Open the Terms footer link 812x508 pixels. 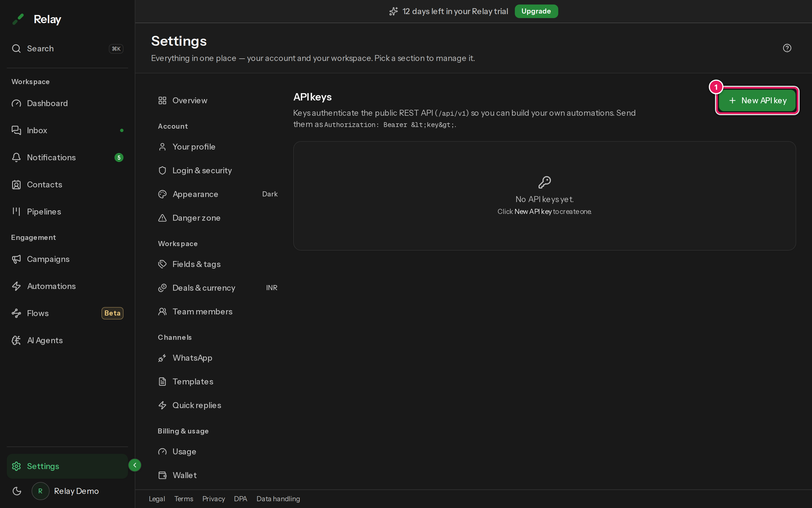tap(184, 499)
